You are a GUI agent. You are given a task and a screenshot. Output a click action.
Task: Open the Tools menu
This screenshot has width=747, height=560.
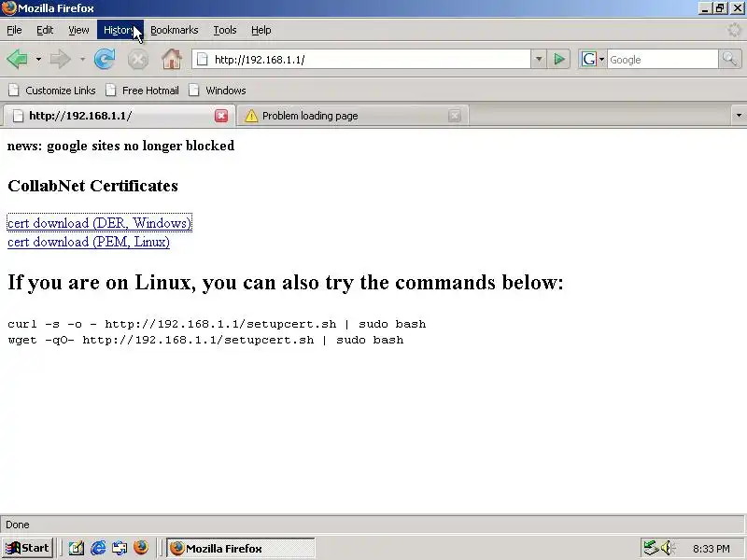point(225,30)
